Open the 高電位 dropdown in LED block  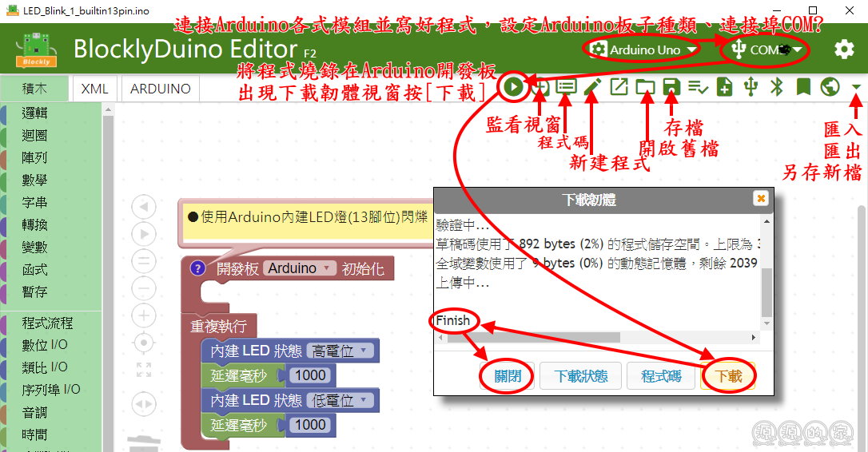coord(340,351)
